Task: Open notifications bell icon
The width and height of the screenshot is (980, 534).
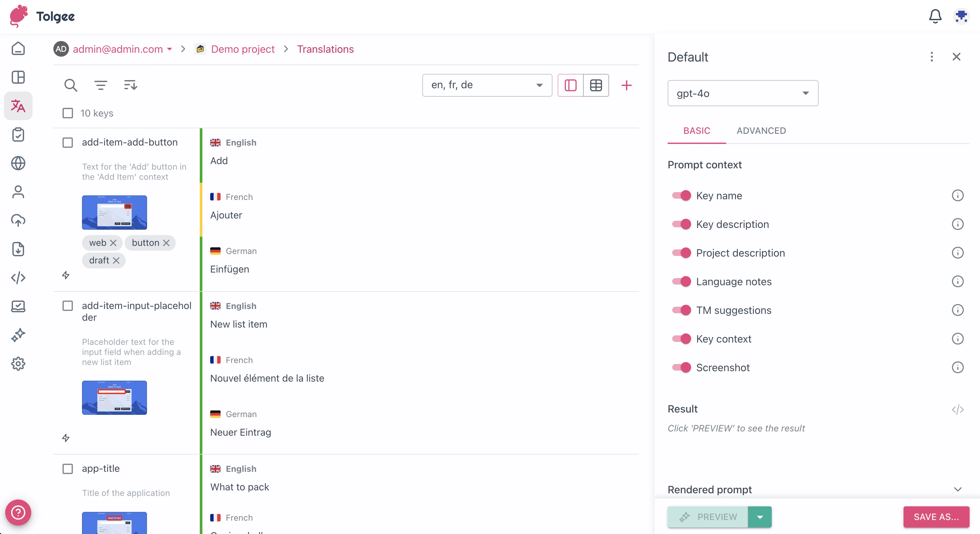Action: pos(935,16)
